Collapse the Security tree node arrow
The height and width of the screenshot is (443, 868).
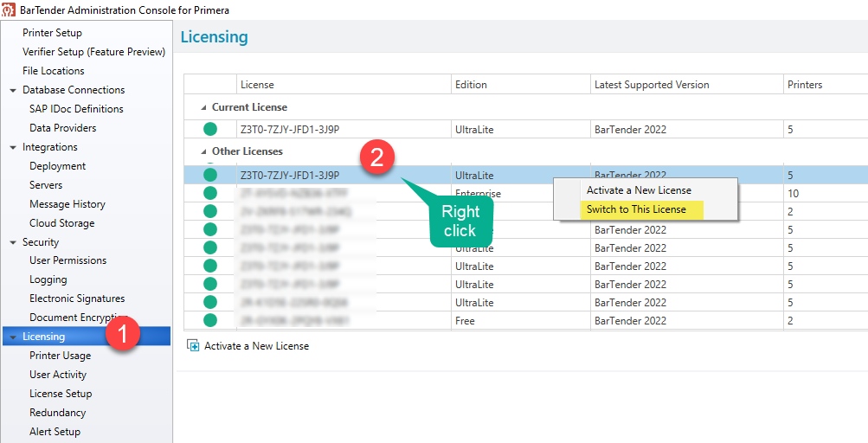tap(13, 242)
